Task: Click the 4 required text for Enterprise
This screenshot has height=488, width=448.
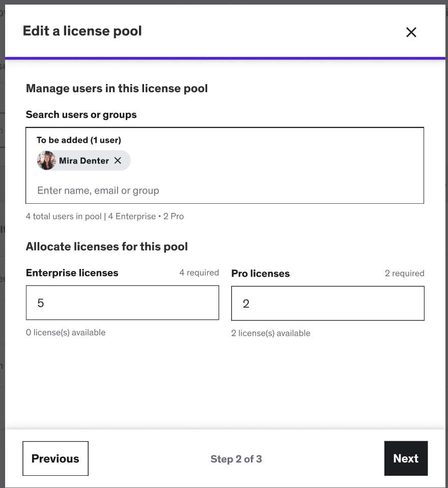Action: click(x=199, y=273)
